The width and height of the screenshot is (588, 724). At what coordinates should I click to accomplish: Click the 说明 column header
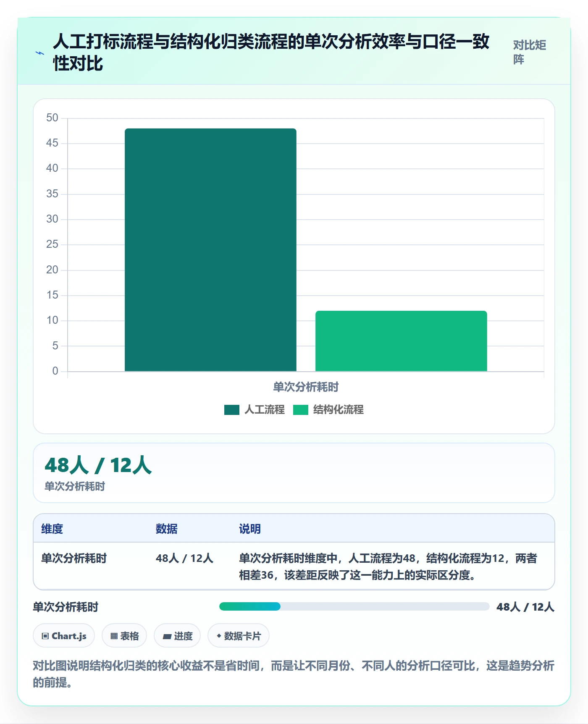tap(250, 529)
